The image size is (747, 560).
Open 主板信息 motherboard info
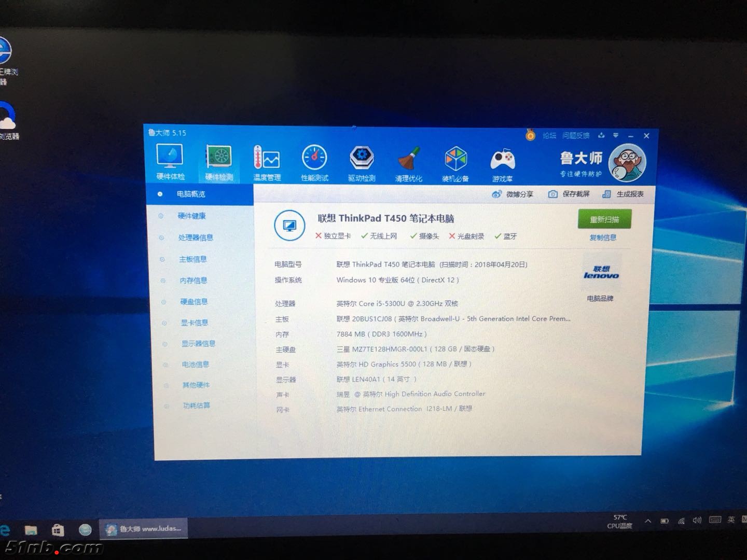[x=193, y=259]
